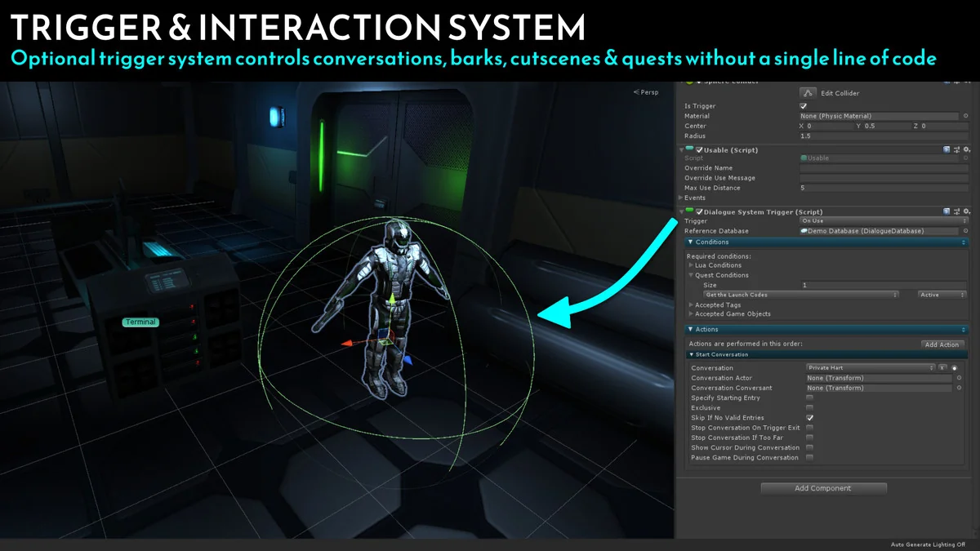Image resolution: width=980 pixels, height=551 pixels.
Task: Open the settings gear on Sphere Collider
Action: click(967, 81)
